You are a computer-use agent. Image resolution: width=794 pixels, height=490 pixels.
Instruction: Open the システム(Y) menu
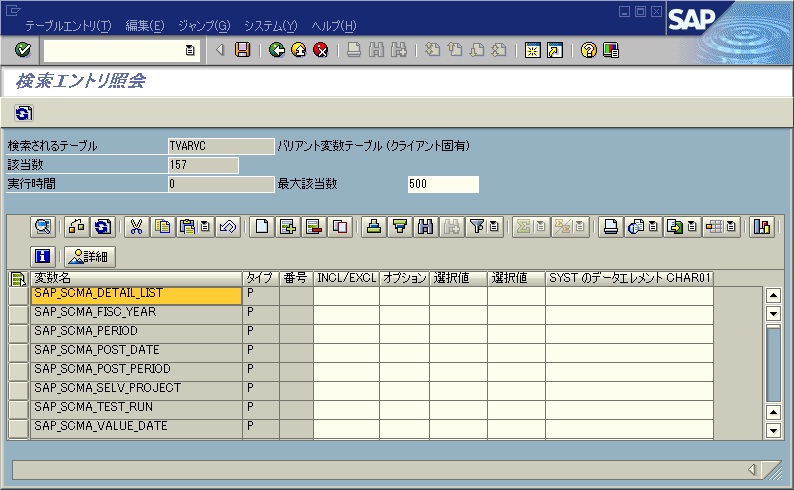click(x=270, y=25)
